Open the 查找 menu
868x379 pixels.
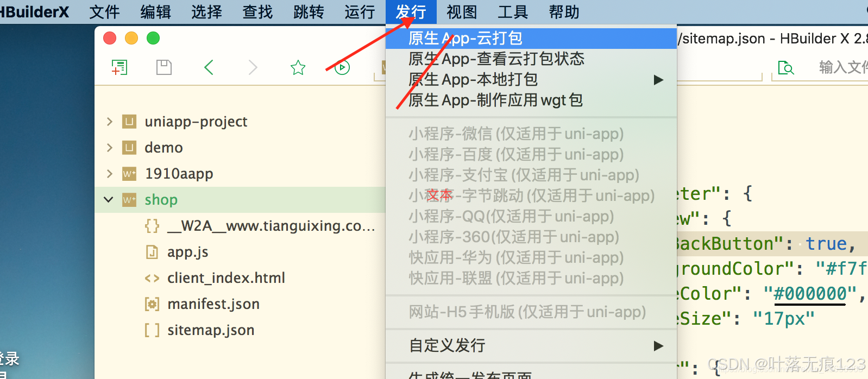coord(257,11)
